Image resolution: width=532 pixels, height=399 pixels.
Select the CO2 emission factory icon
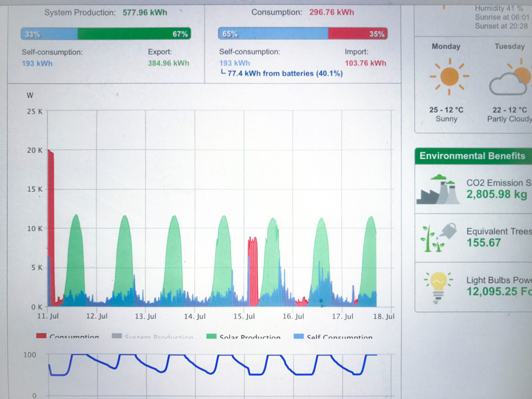(438, 189)
